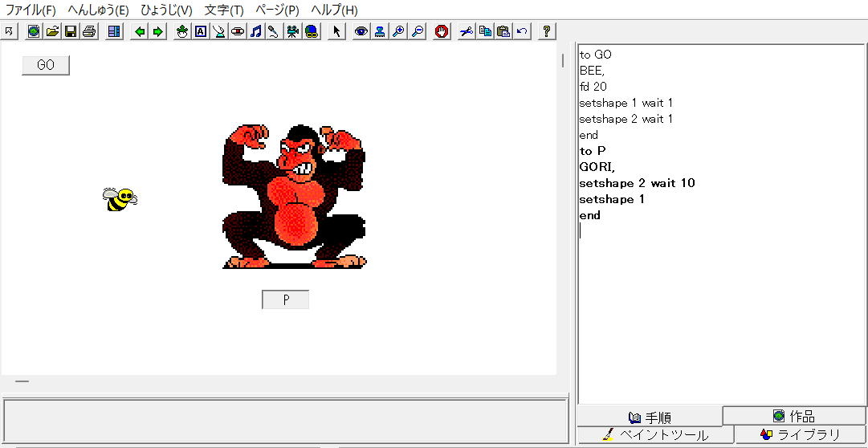Select the shrink minus magnifier tool
868x448 pixels.
click(417, 31)
